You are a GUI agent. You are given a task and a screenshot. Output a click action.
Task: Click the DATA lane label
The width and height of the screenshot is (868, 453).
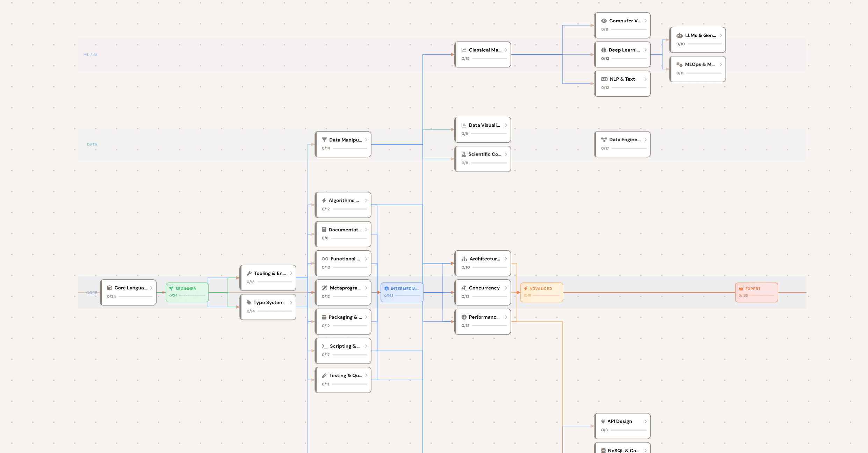tap(92, 144)
